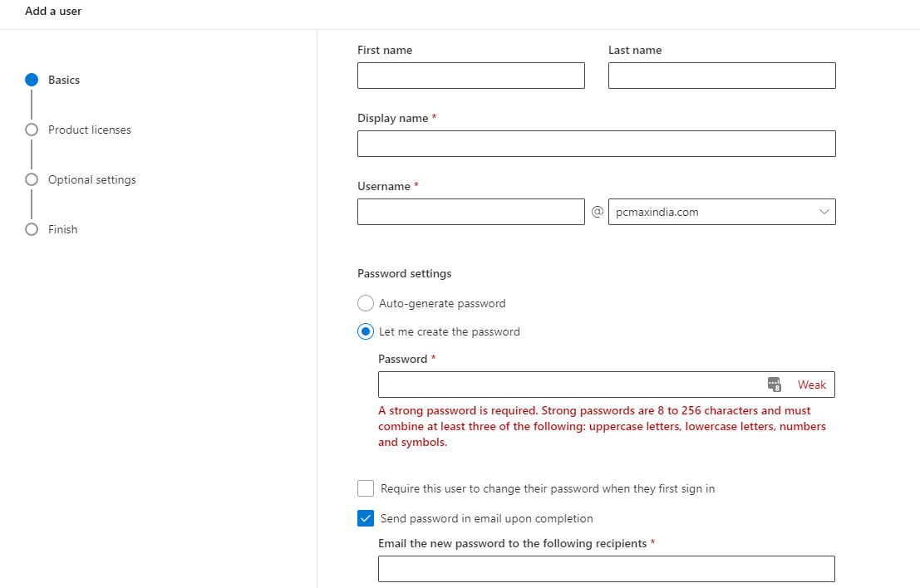920x588 pixels.
Task: Enable require password change at first sign in
Action: pyautogui.click(x=366, y=488)
